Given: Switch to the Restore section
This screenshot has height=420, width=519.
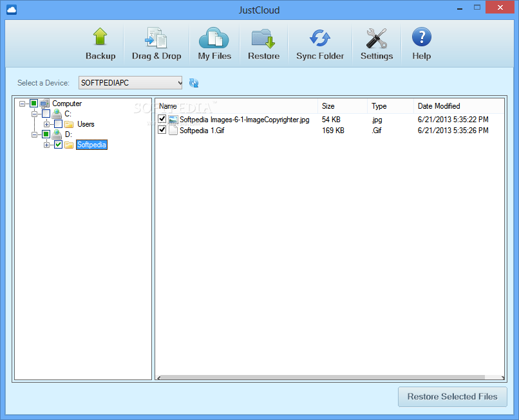Looking at the screenshot, I should [x=263, y=44].
